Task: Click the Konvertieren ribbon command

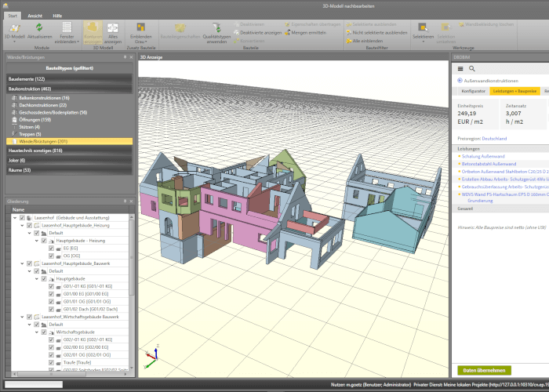Action: pos(249,41)
